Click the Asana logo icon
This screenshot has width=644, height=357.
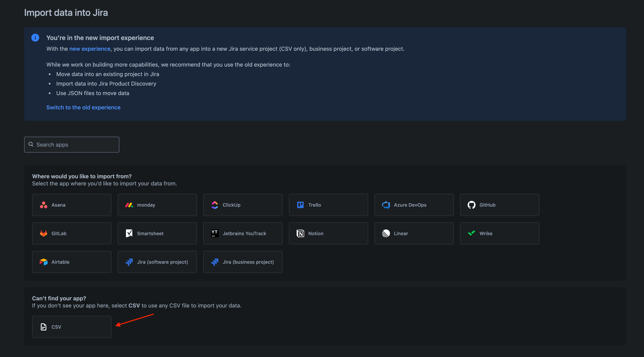44,205
